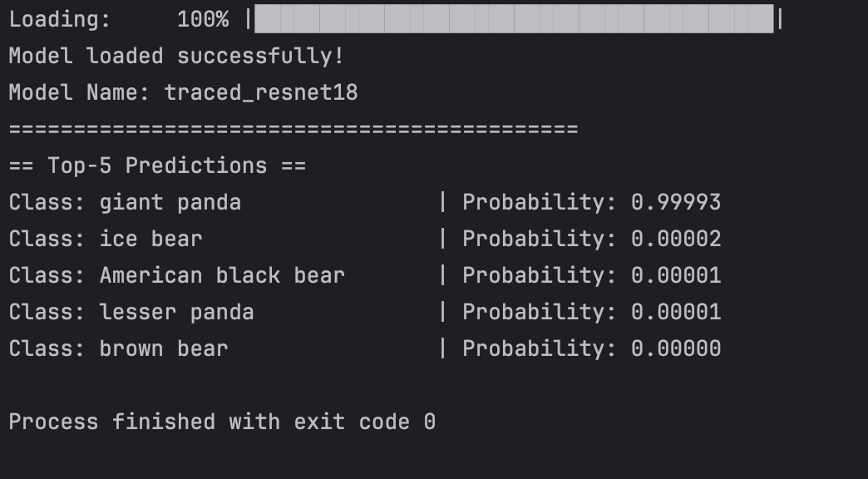Click the Probability label on giant panda row
This screenshot has width=868, height=479.
coord(539,202)
